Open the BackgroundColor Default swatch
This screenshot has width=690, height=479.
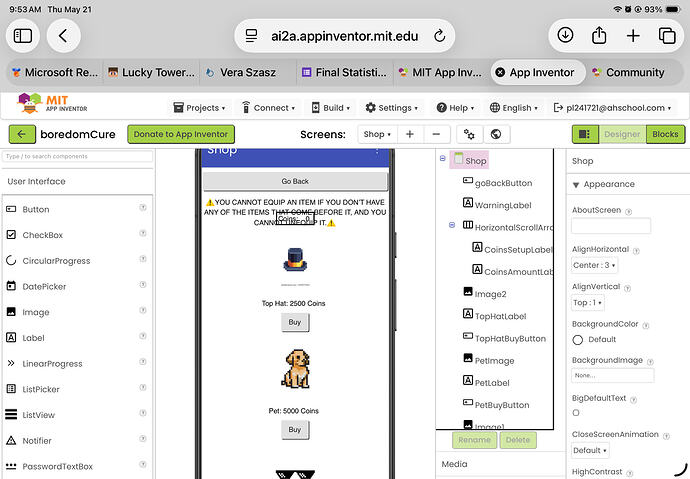(578, 340)
